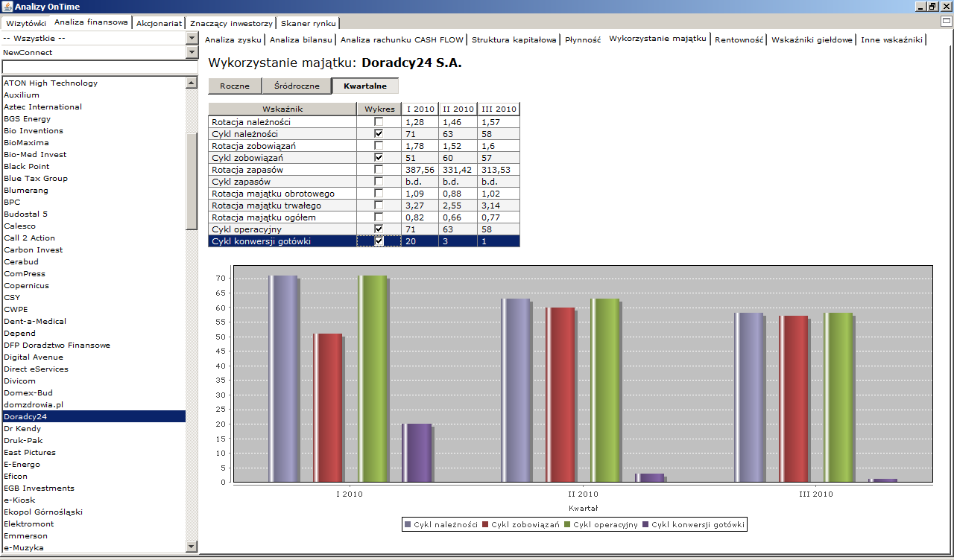Switch to the Skaner rynku tab
Screen dimensions: 954x560
[309, 23]
